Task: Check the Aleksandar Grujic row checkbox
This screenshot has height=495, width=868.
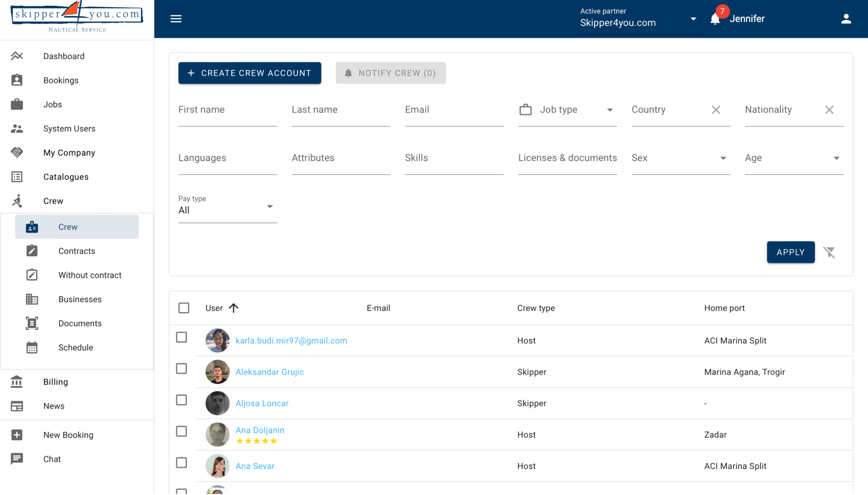Action: [181, 369]
